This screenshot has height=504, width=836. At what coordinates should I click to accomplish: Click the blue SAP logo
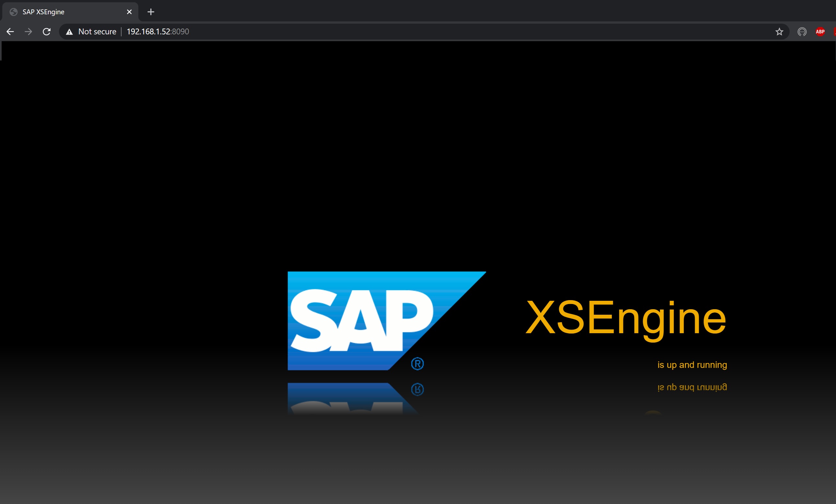click(359, 321)
